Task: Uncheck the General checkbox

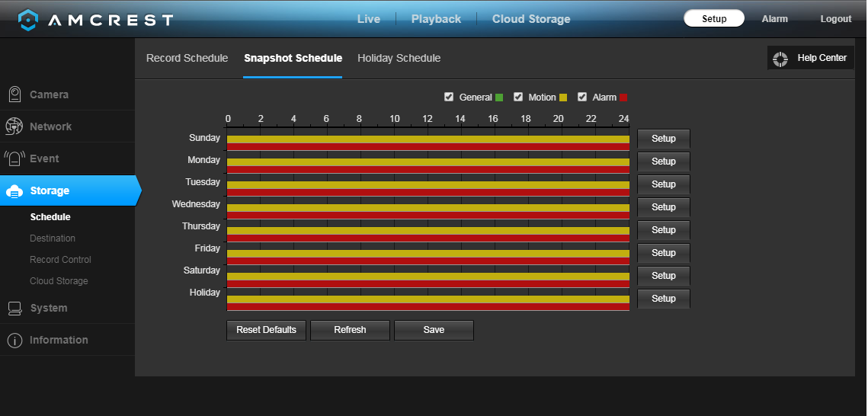Action: click(x=448, y=98)
